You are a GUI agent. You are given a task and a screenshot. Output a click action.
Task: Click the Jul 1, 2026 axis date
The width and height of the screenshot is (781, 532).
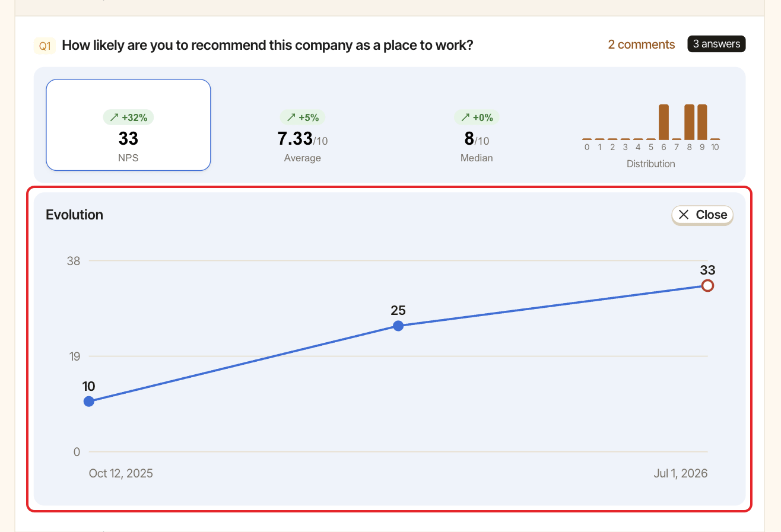pyautogui.click(x=681, y=473)
